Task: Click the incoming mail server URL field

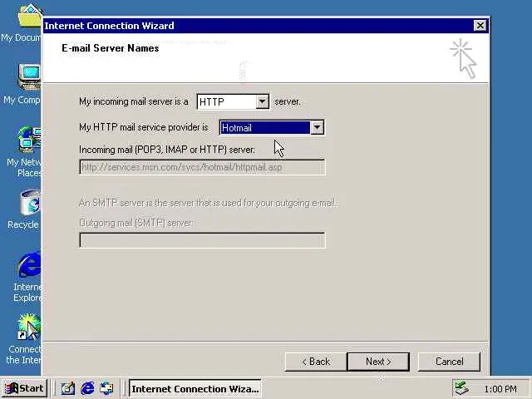Action: (x=202, y=167)
